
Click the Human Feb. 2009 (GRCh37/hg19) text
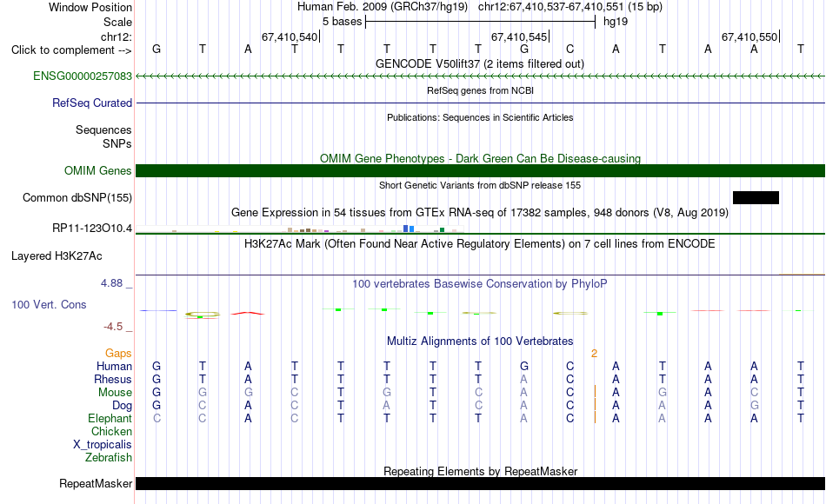(x=383, y=7)
